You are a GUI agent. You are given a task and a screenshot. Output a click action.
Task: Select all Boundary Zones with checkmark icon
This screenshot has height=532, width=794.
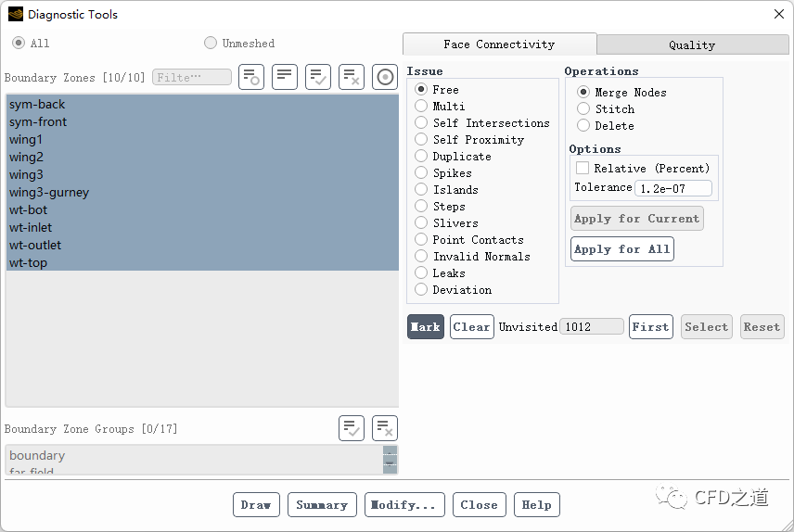point(318,77)
